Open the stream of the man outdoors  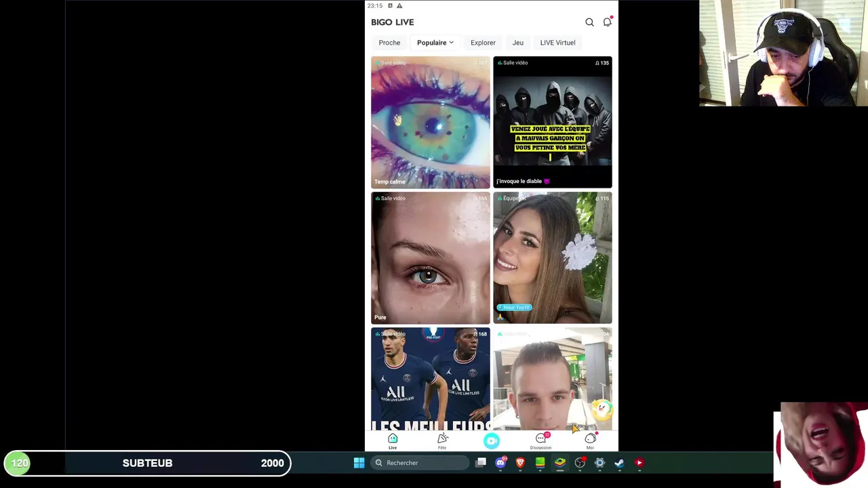click(553, 379)
